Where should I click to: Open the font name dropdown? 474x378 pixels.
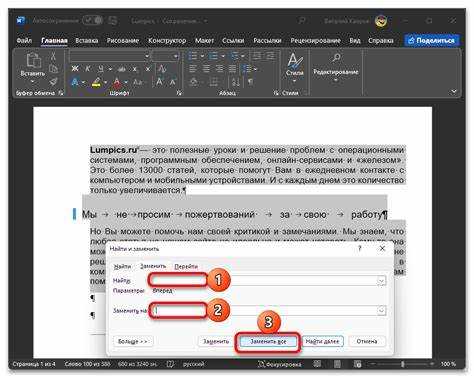pyautogui.click(x=146, y=56)
